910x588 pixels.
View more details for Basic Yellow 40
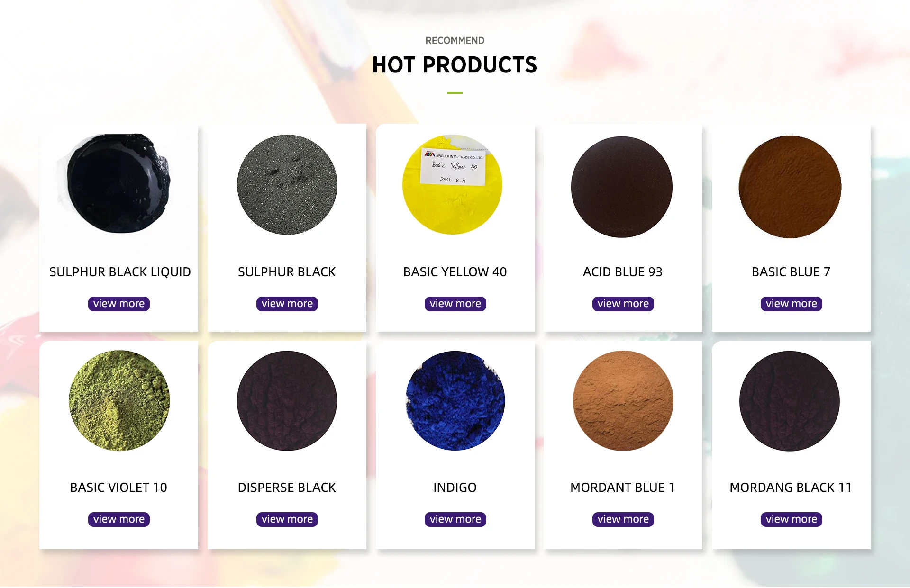[x=455, y=304]
